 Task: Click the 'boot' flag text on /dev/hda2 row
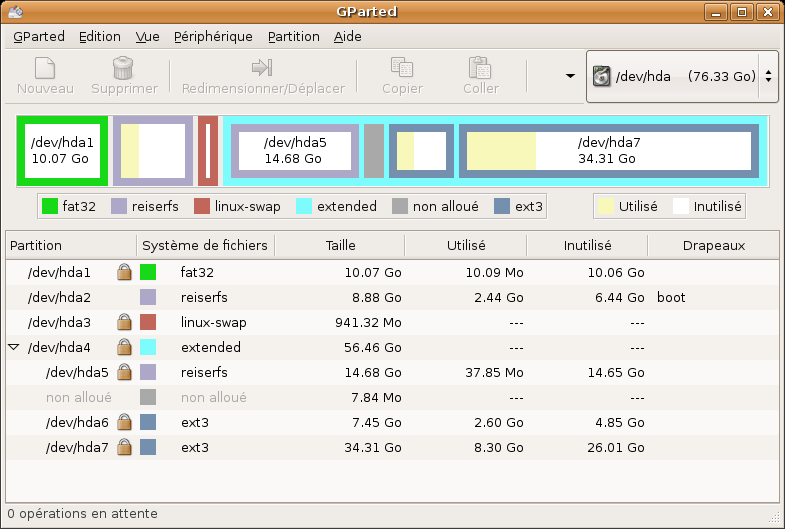pos(671,297)
